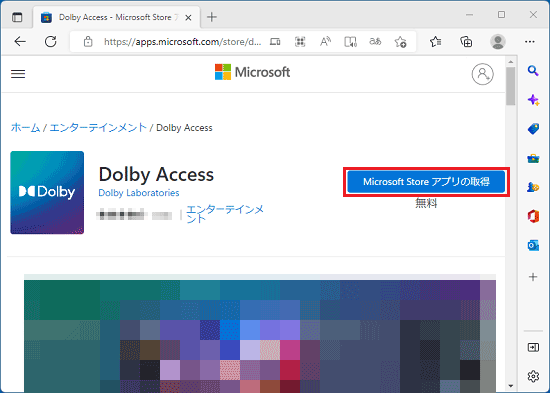Send this page to devices icon

(275, 42)
